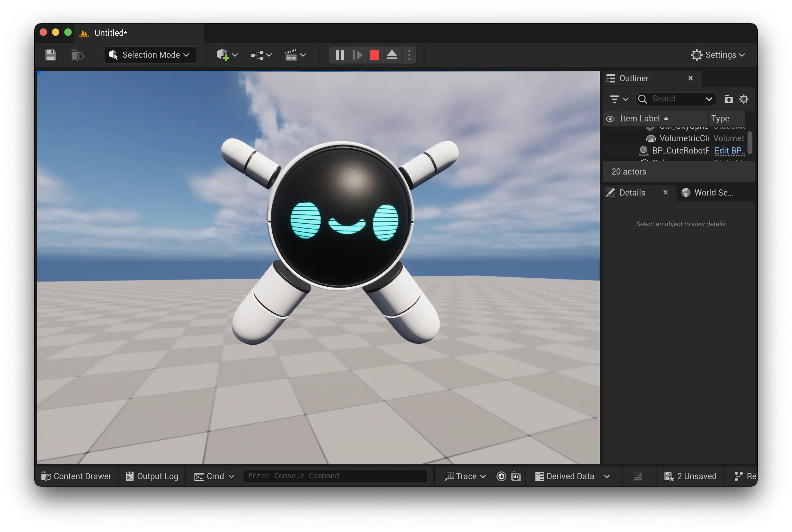Click the Eject from player icon
This screenshot has width=792, height=532.
[x=392, y=55]
